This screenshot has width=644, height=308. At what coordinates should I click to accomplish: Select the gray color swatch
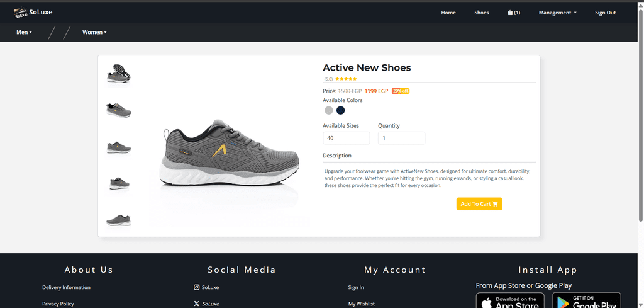tap(328, 110)
